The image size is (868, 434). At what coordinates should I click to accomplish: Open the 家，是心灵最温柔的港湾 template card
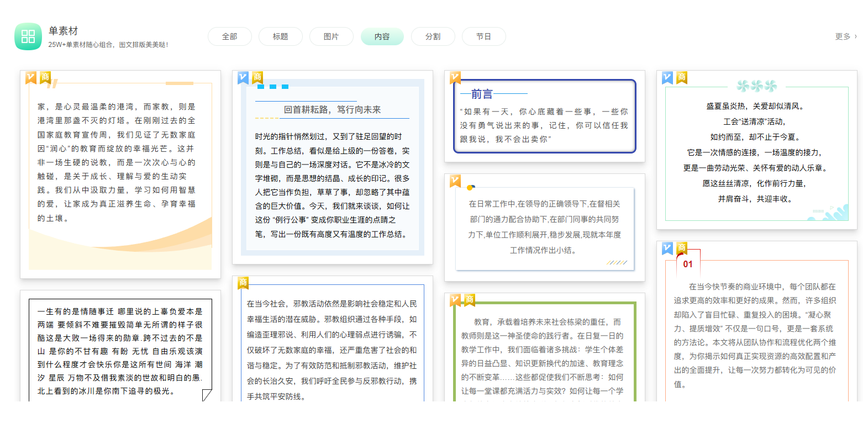click(120, 174)
